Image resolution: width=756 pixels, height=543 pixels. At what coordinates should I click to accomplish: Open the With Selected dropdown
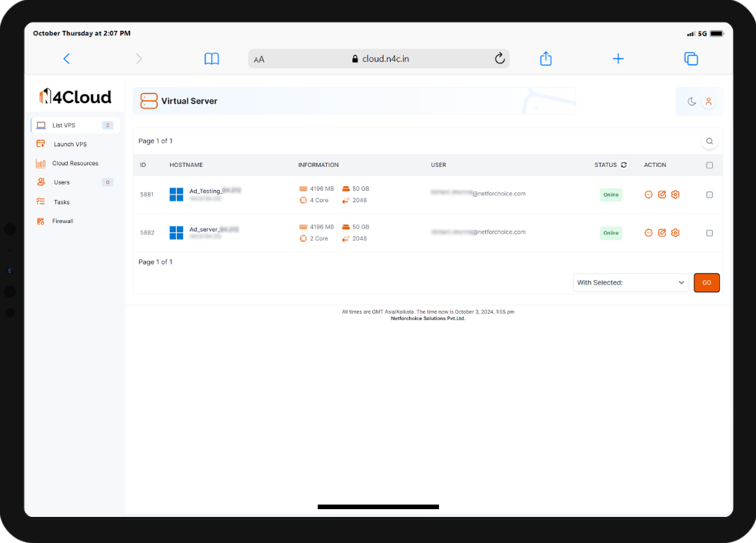click(x=631, y=283)
